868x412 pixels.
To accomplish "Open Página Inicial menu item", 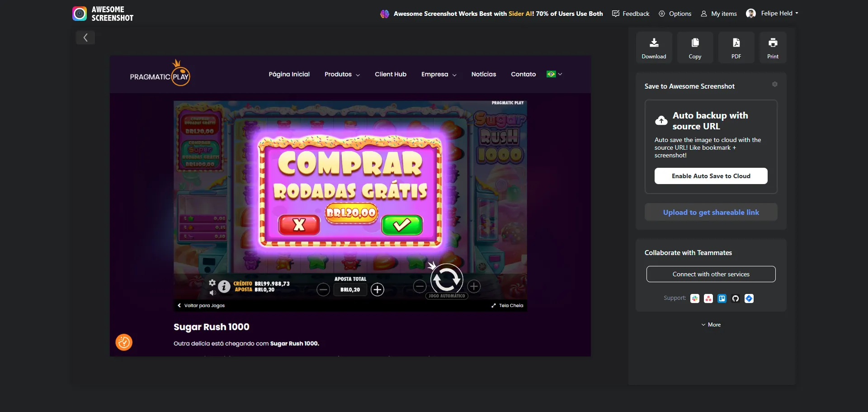I will 289,74.
